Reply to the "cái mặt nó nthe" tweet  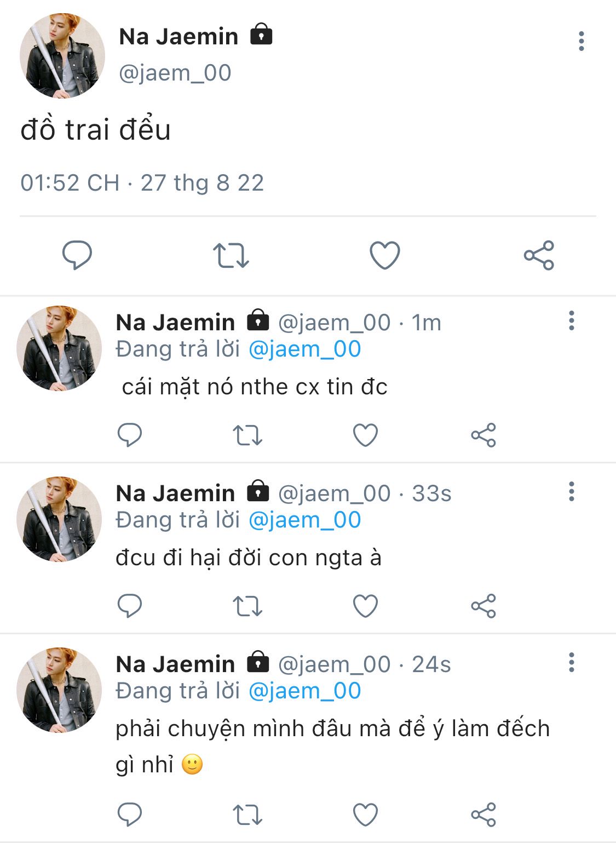(130, 435)
